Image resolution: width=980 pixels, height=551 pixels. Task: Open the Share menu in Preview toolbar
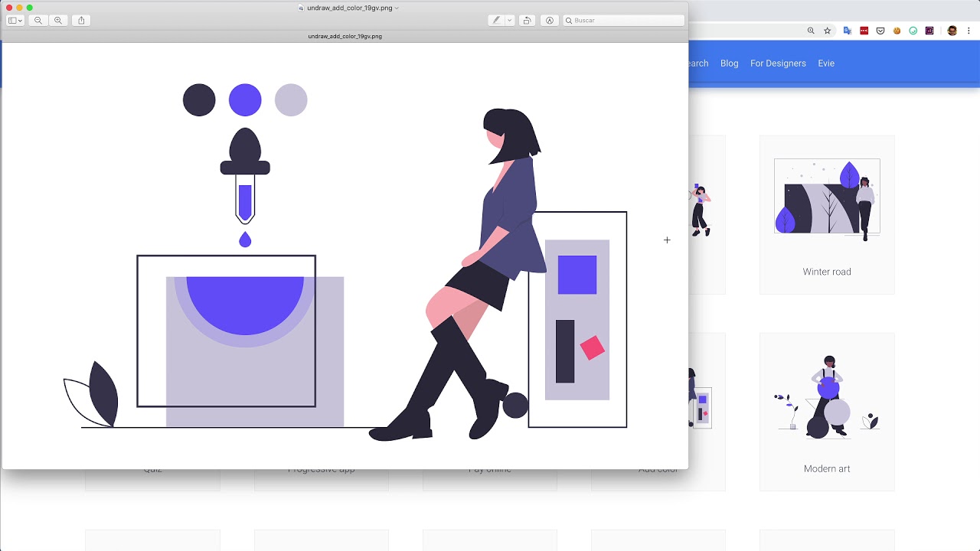(80, 21)
